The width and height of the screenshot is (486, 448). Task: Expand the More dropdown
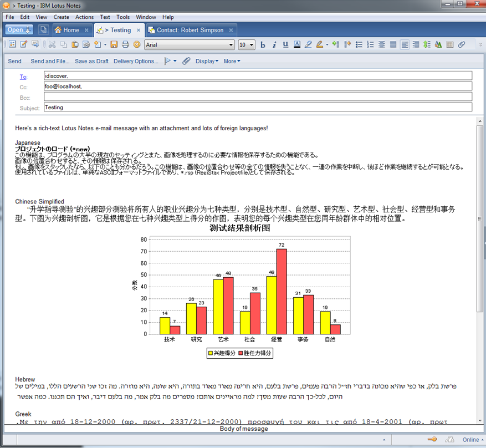232,61
